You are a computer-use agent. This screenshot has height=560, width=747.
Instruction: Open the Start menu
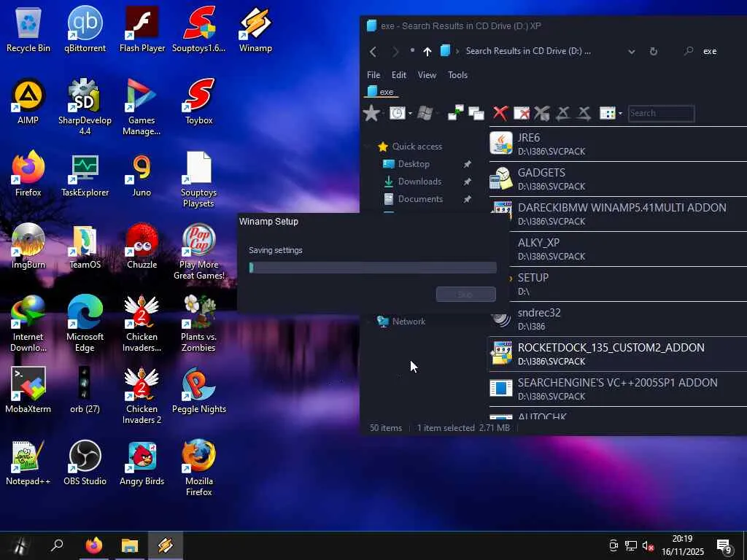pos(19,545)
